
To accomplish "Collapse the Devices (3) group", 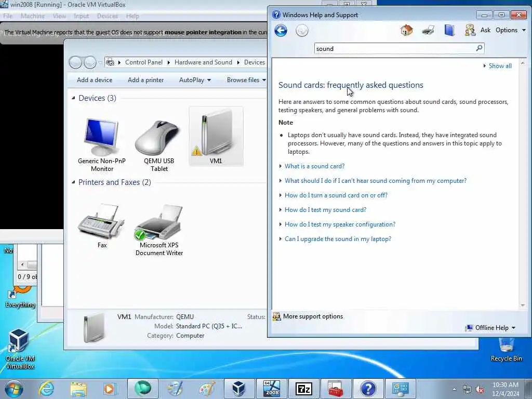I will tap(73, 98).
